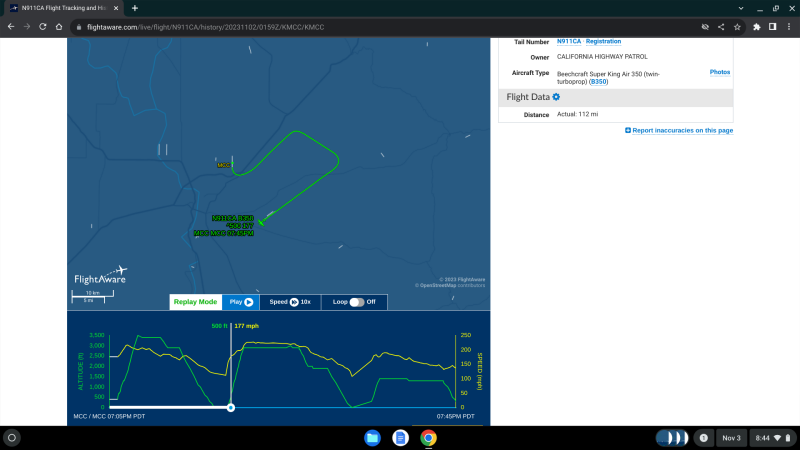This screenshot has height=450, width=800.
Task: Open the Registration link
Action: tap(603, 41)
